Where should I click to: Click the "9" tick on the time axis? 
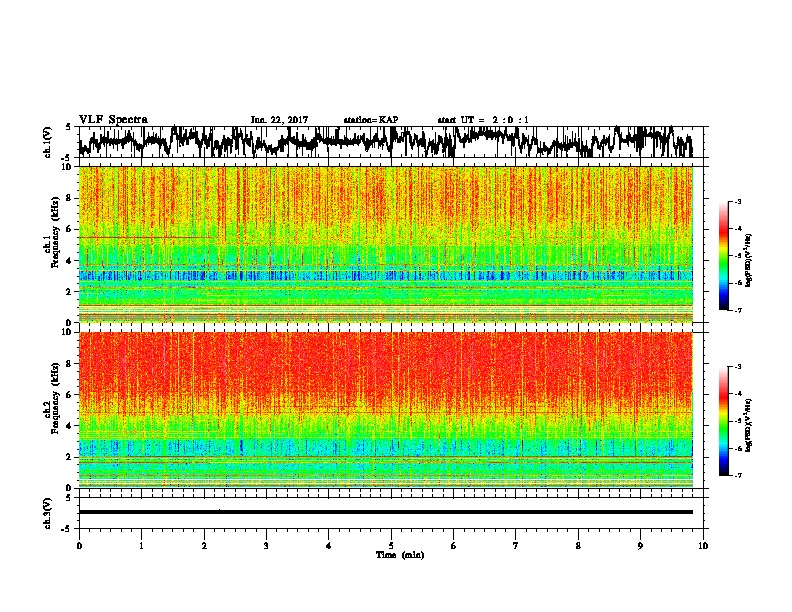pos(640,546)
